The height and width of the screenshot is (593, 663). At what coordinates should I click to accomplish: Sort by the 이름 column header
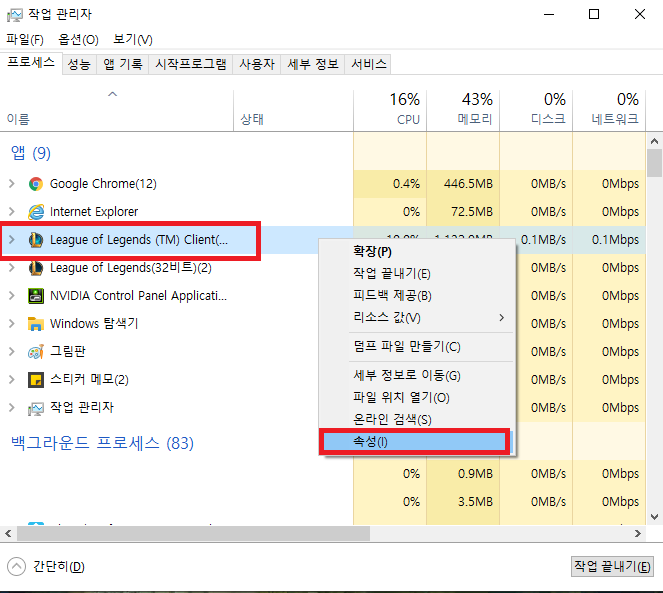(116, 111)
